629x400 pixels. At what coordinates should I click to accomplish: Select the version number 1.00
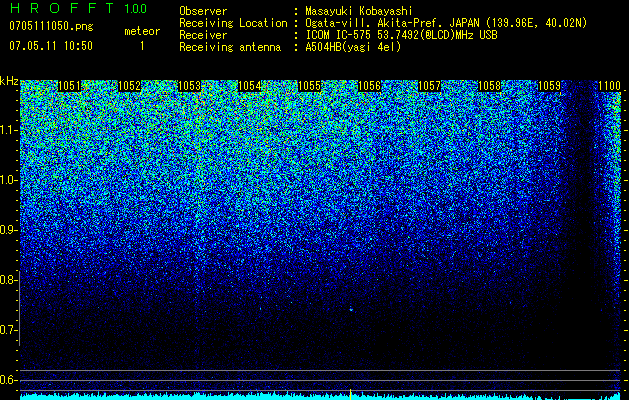(136, 8)
